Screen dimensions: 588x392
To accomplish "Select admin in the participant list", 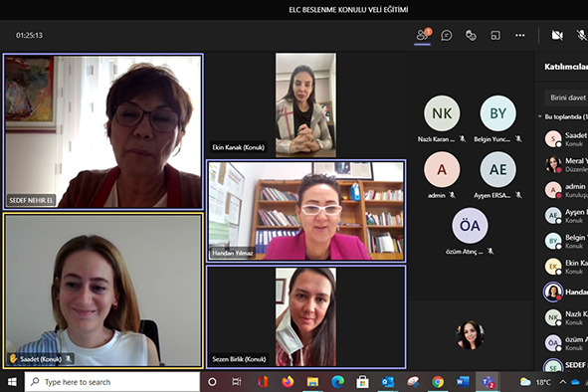I will tap(566, 190).
